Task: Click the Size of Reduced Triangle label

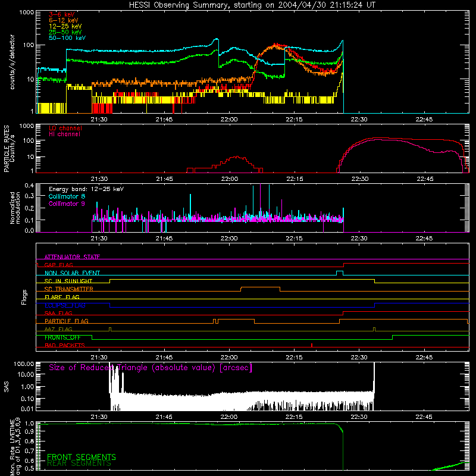Action: point(151,368)
